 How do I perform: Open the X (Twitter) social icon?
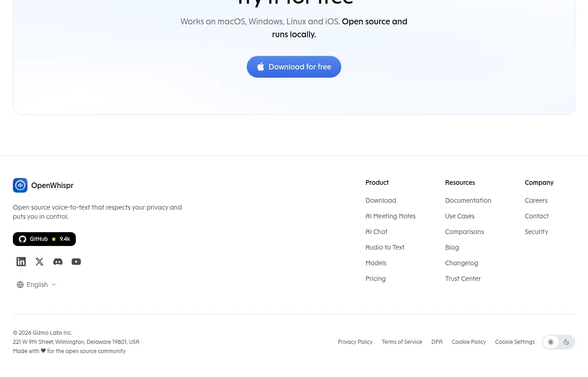point(40,262)
